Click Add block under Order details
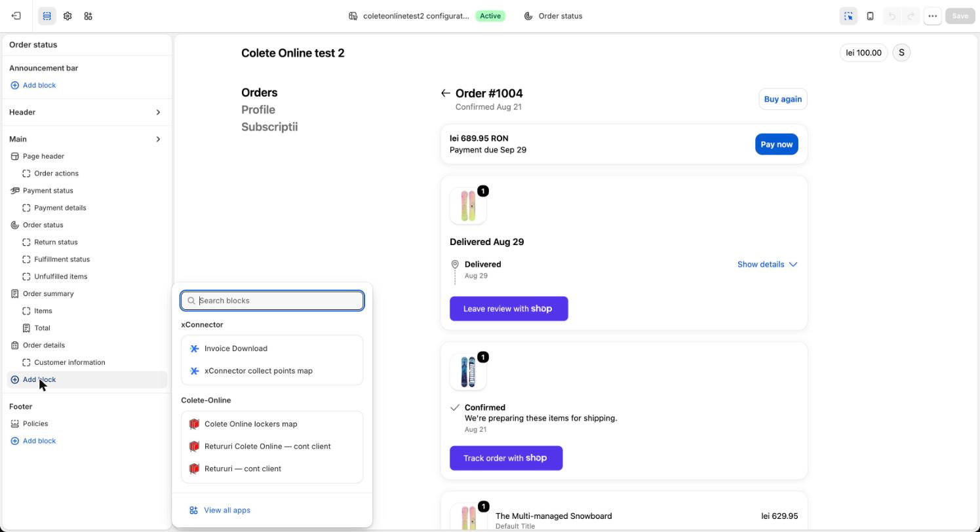 87,379
